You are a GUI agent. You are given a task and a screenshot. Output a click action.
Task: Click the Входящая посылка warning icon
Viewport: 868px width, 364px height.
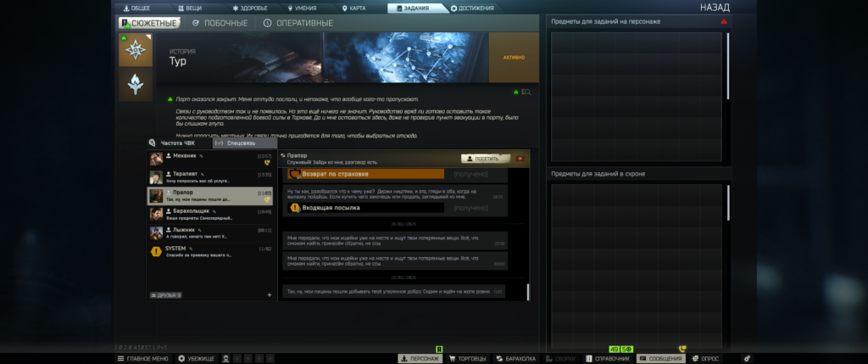tap(296, 208)
